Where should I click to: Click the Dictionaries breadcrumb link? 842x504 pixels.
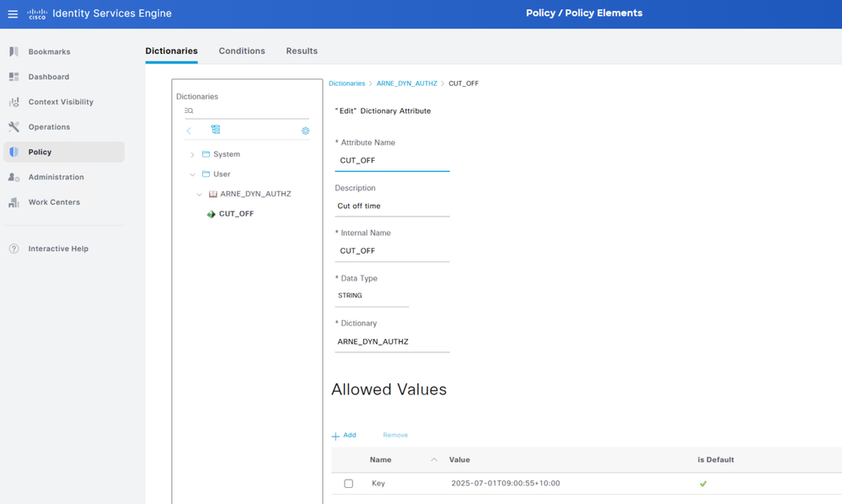(x=347, y=83)
